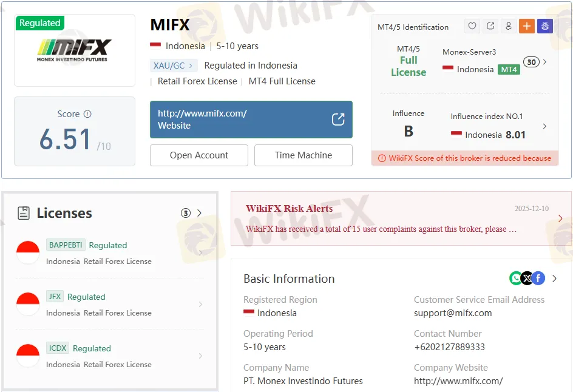
Task: Click the Company Website link http://www.mifx.com/
Action: (x=458, y=381)
